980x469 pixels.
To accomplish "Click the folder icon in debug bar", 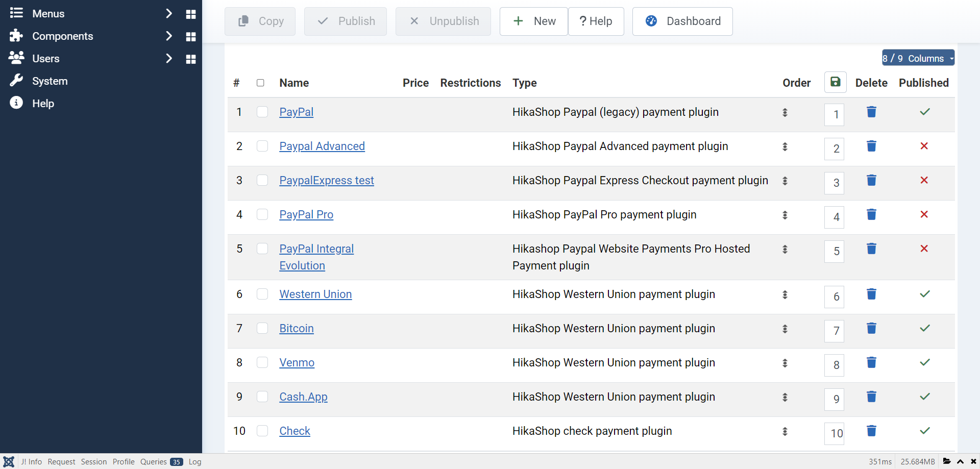I will click(947, 461).
